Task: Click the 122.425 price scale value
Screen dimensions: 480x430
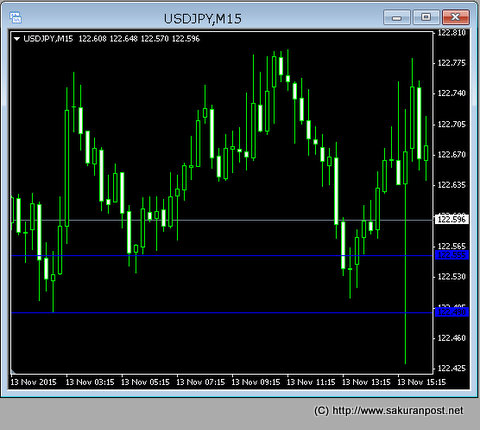Action: [451, 368]
